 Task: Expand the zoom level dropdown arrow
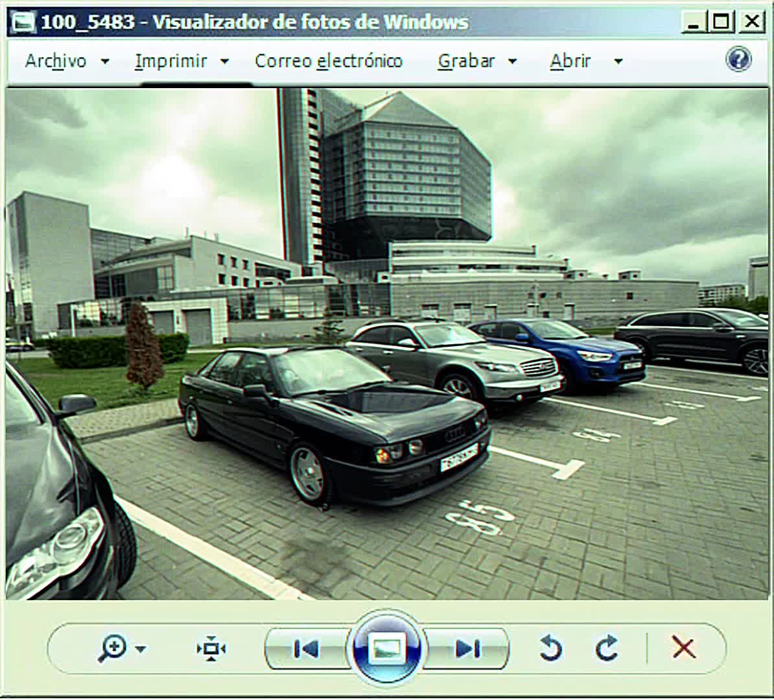tap(141, 649)
